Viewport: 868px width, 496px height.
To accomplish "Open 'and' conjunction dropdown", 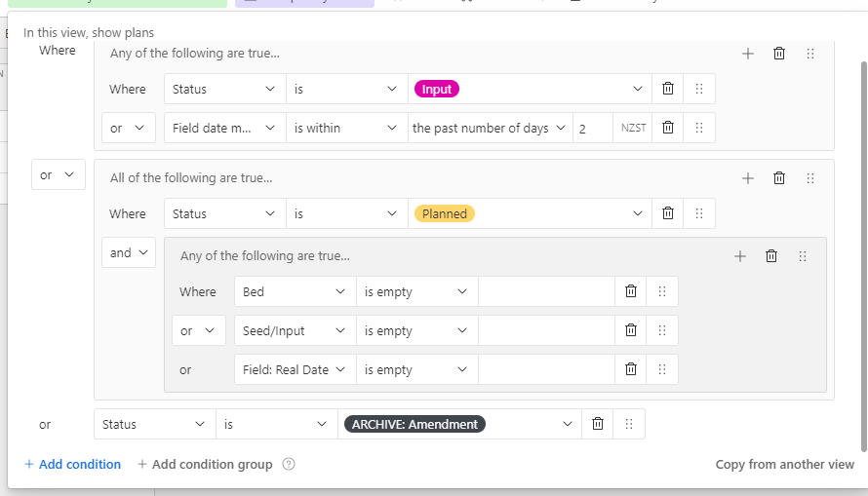I will [x=129, y=252].
